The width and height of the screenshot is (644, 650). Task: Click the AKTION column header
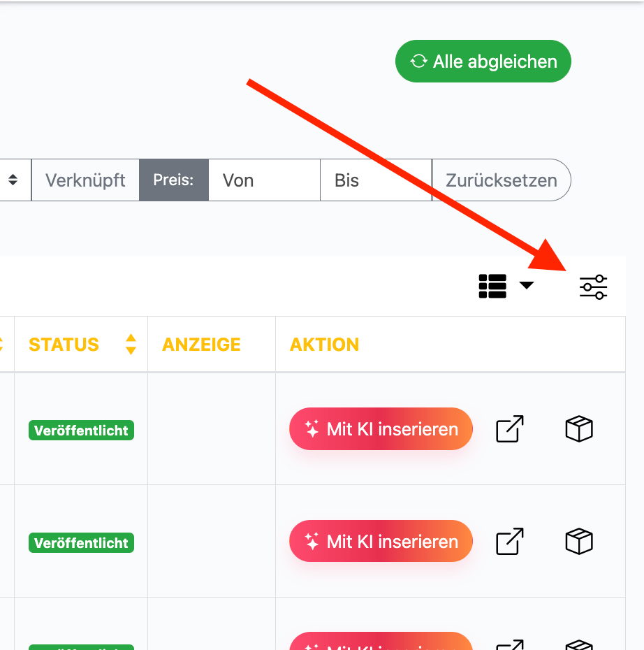click(325, 345)
